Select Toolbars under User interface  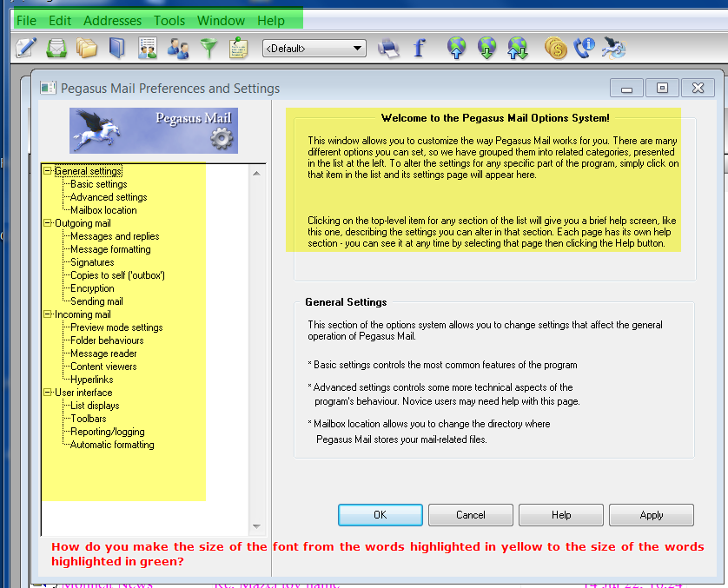coord(89,419)
